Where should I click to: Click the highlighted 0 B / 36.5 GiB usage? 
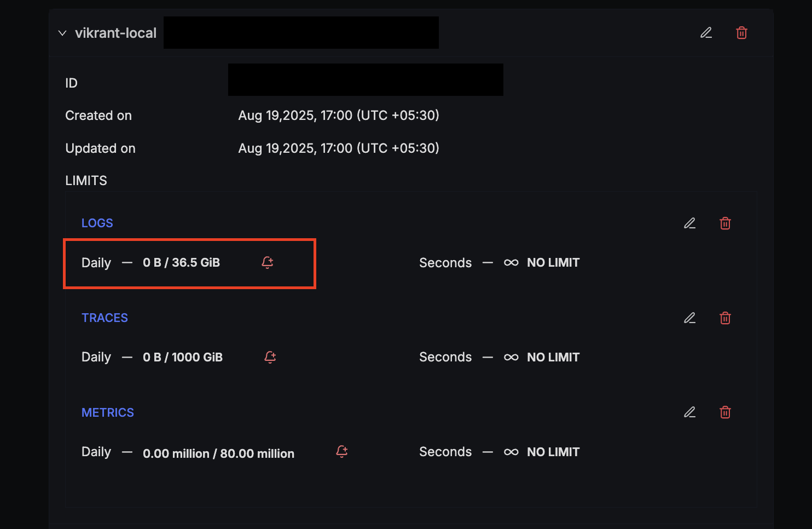pos(181,262)
